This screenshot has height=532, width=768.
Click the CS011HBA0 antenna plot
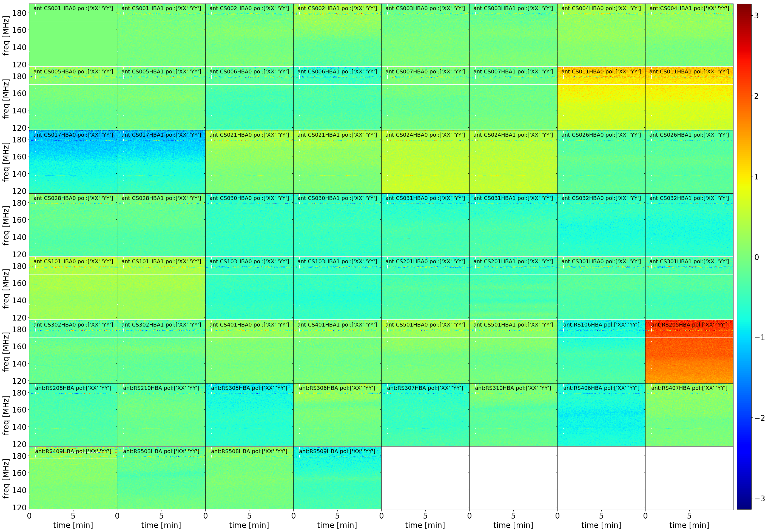tap(601, 98)
